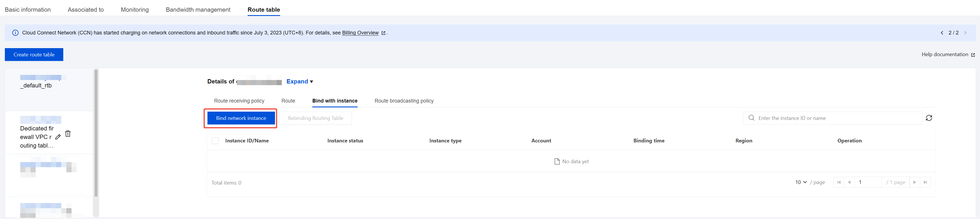Click the pencil edit icon for Dedicated firewall table

click(58, 137)
